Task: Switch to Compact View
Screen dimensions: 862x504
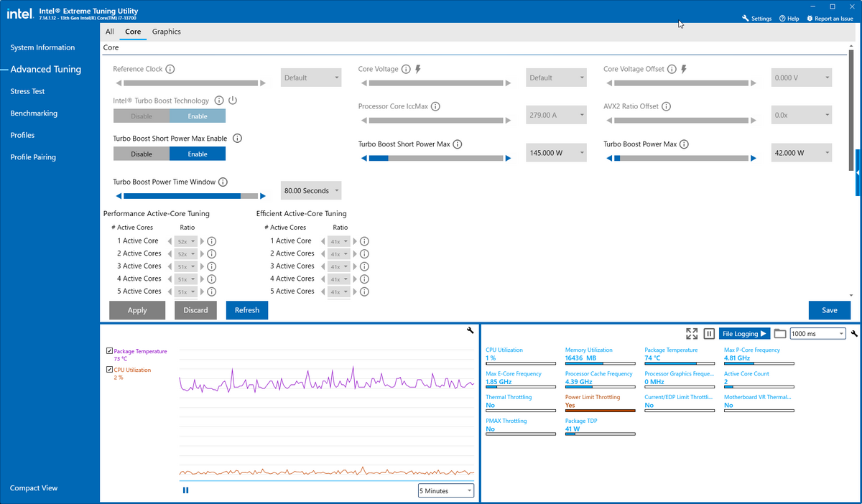Action: tap(34, 488)
